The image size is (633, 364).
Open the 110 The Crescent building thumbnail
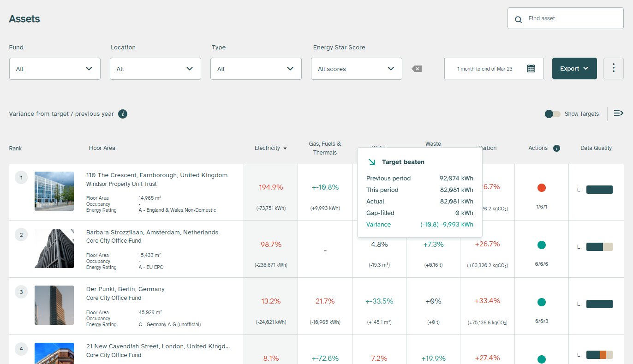pos(54,191)
